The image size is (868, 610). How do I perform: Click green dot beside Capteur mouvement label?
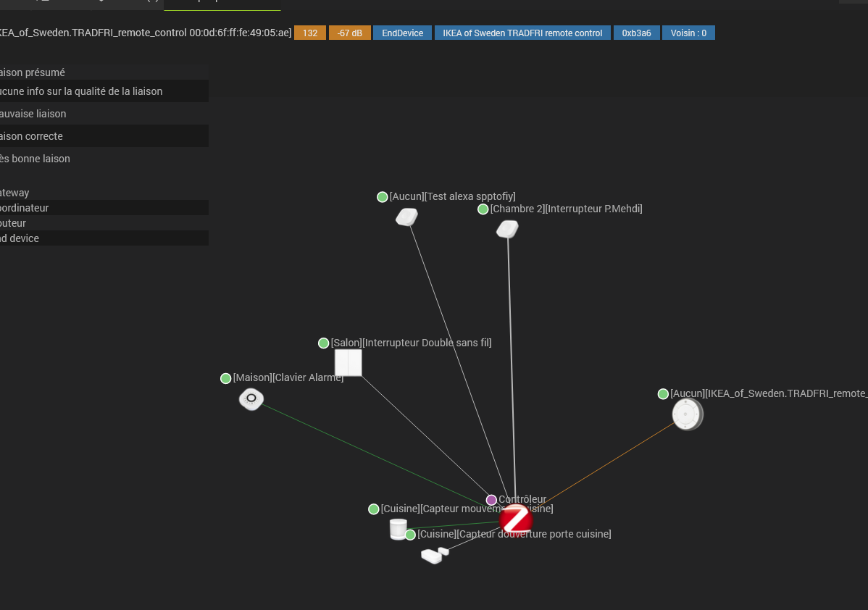pyautogui.click(x=374, y=509)
